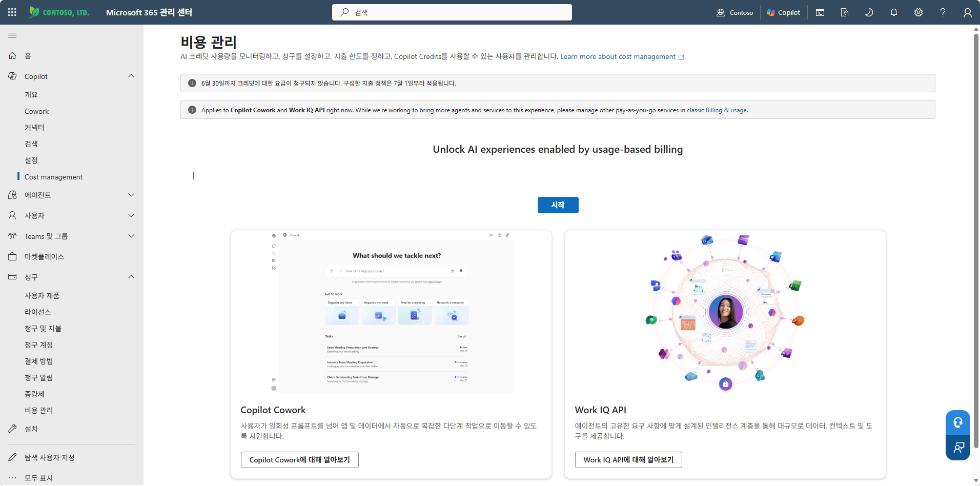980x486 pixels.
Task: Open help question mark
Action: 943,12
